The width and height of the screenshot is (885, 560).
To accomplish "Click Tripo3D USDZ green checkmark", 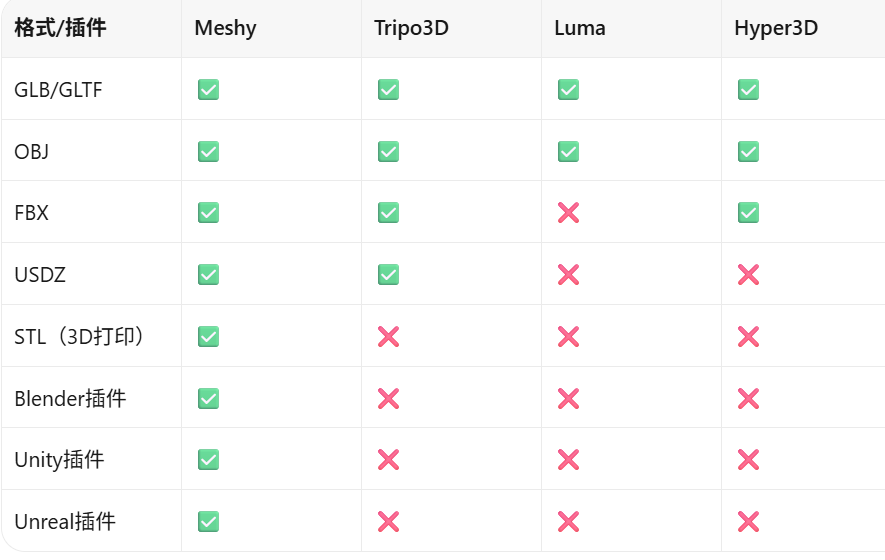I will coord(388,275).
